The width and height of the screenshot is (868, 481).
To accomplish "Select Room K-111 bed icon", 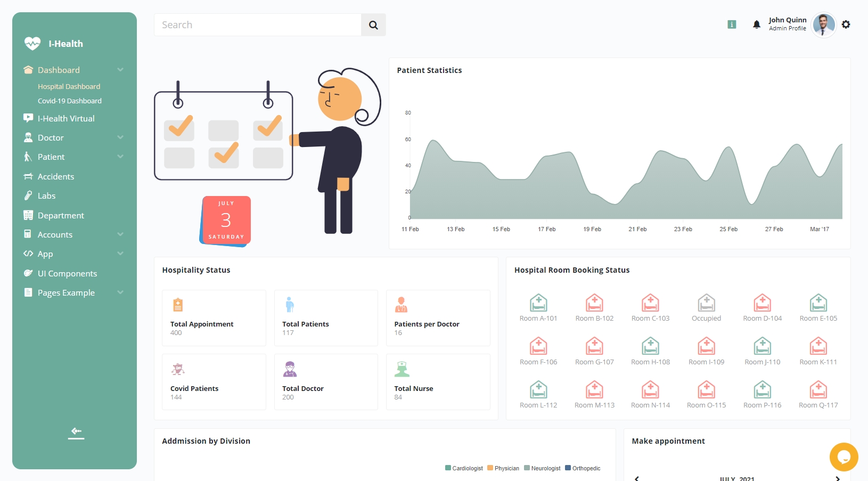I will (818, 346).
